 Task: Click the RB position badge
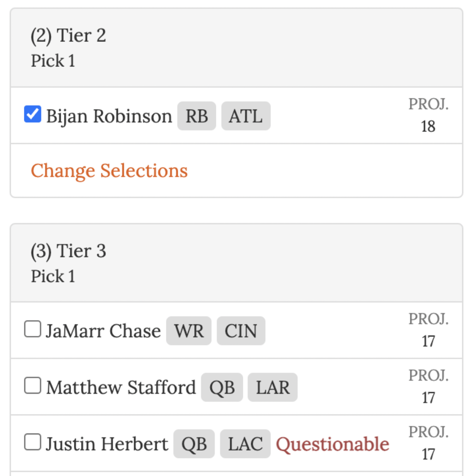tap(197, 116)
